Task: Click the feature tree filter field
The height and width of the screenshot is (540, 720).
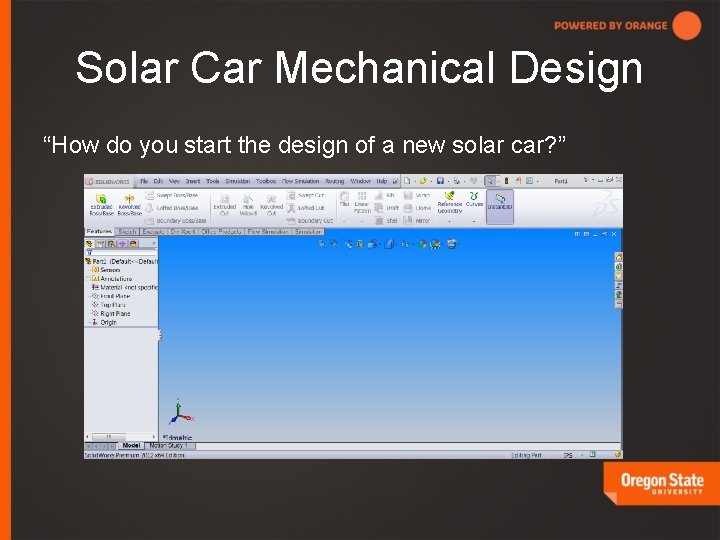Action: (x=122, y=253)
